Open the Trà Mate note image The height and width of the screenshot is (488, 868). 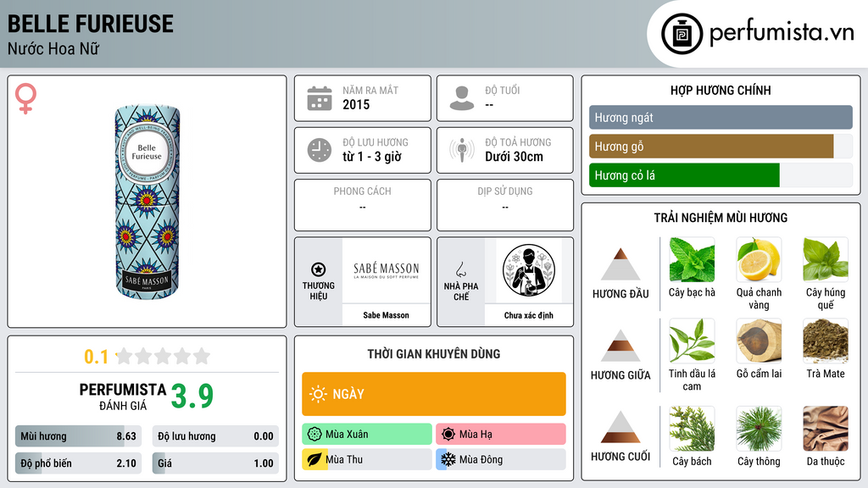(826, 341)
